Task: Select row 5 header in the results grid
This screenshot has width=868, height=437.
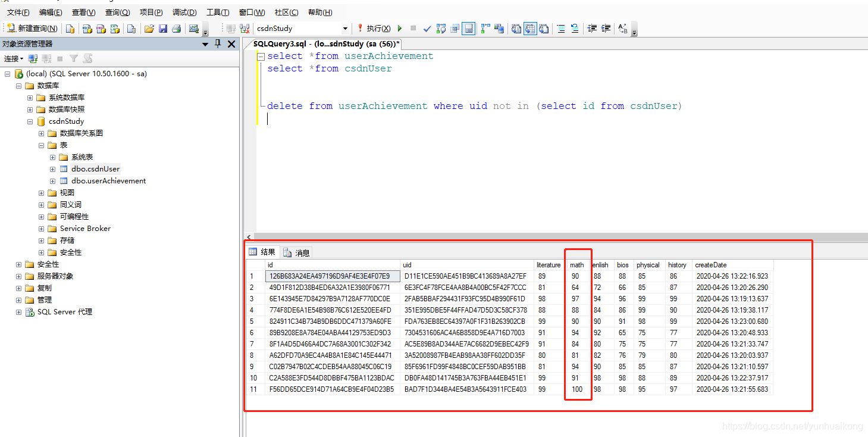Action: [x=253, y=321]
